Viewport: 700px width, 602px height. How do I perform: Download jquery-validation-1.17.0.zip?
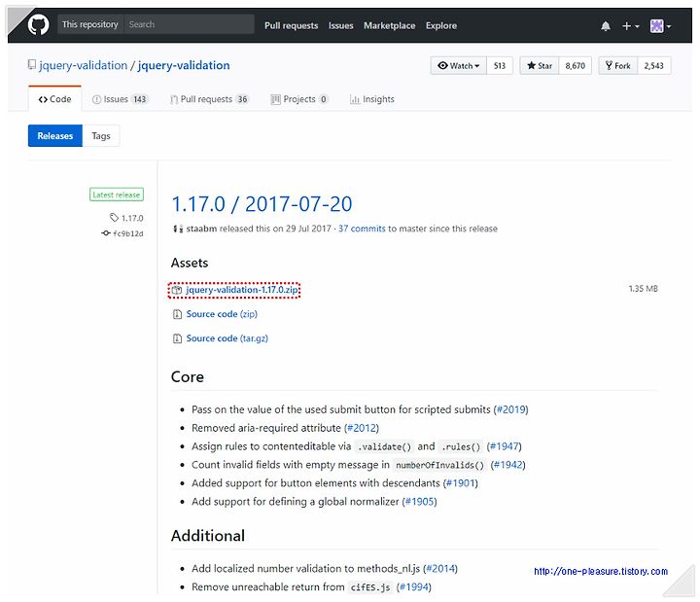[242, 290]
